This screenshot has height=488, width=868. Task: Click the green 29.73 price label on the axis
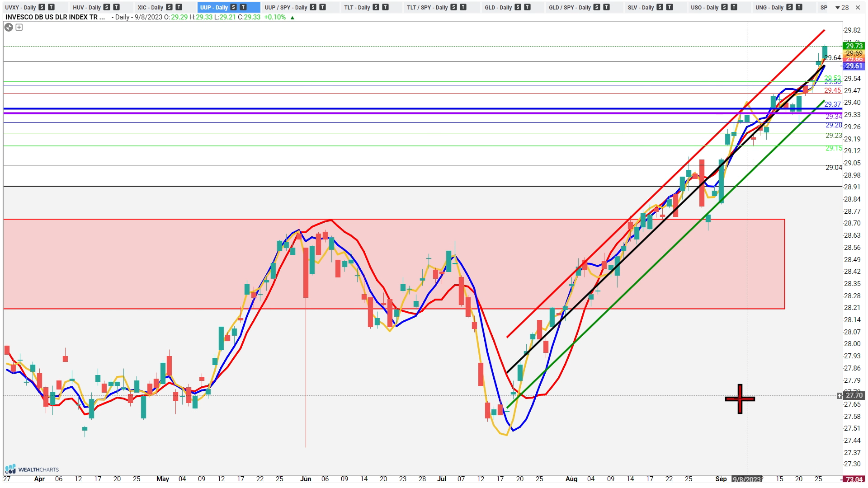(854, 46)
